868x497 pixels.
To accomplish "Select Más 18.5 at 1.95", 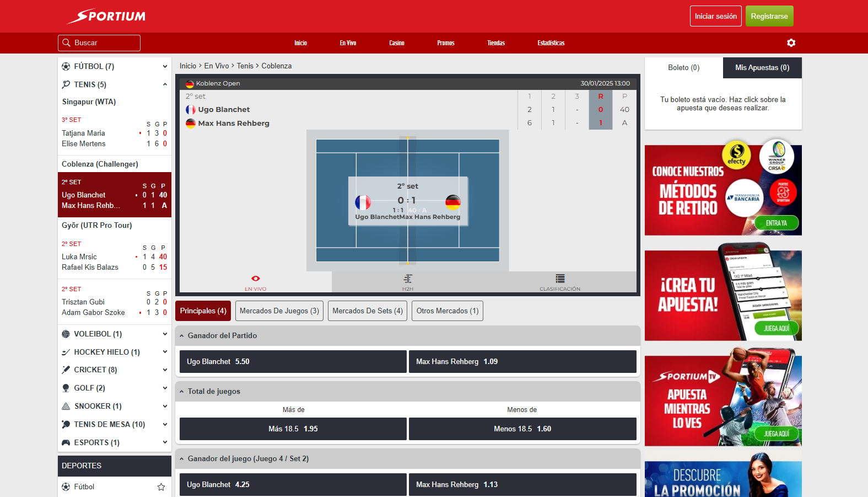I will 293,429.
